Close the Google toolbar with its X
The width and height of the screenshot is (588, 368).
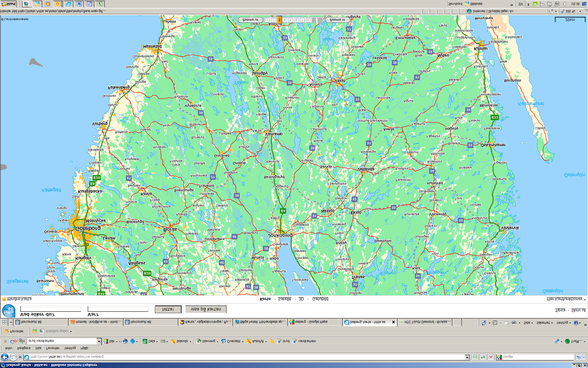point(5,341)
